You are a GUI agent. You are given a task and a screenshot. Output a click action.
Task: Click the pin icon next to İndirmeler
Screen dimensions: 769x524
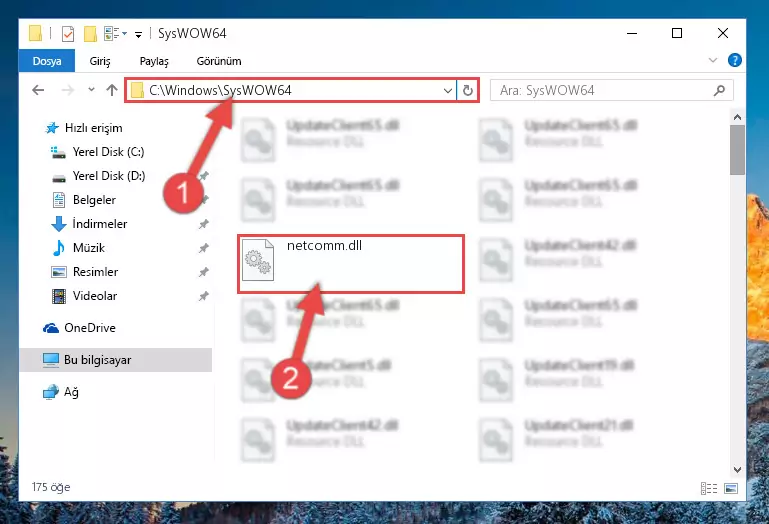click(204, 224)
